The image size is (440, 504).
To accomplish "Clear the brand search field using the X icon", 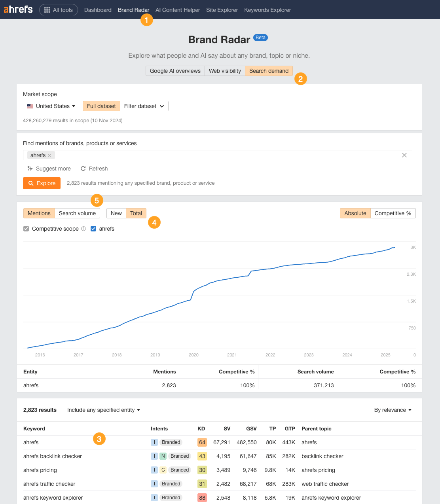I will tap(404, 155).
